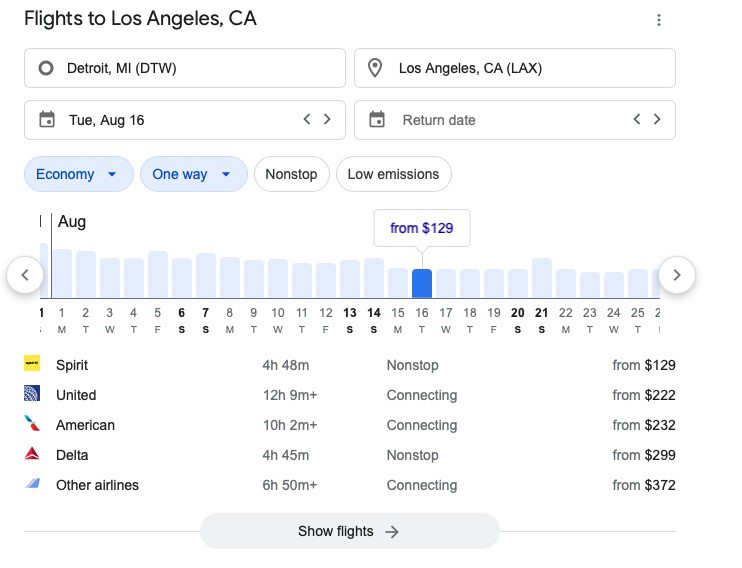Open the One way trip dropdown
742x568 pixels.
point(193,174)
